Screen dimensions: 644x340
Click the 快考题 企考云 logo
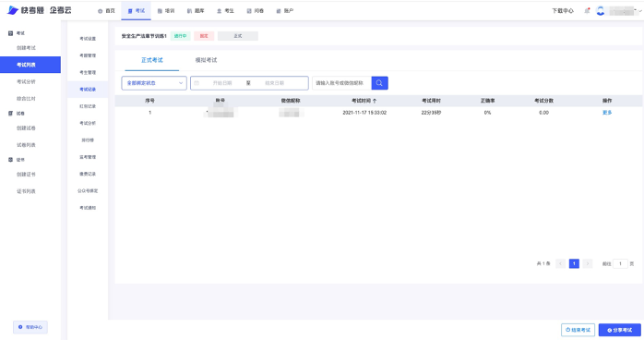click(40, 10)
